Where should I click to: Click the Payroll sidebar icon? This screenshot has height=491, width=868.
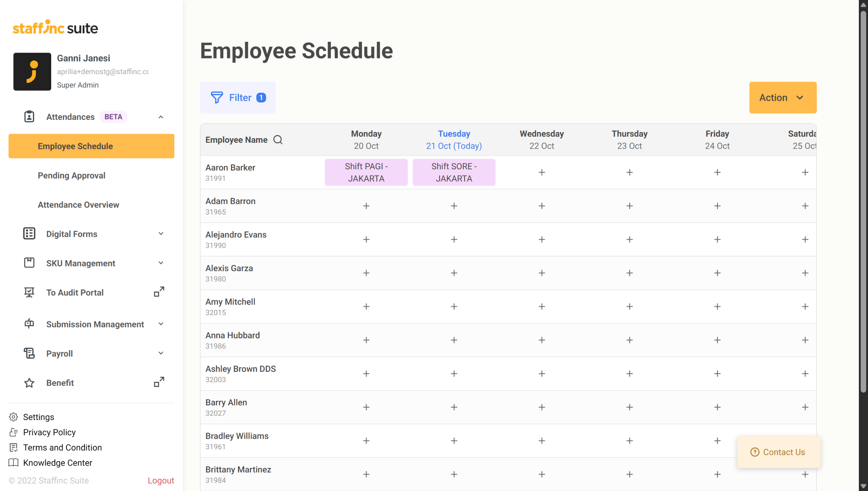tap(29, 353)
